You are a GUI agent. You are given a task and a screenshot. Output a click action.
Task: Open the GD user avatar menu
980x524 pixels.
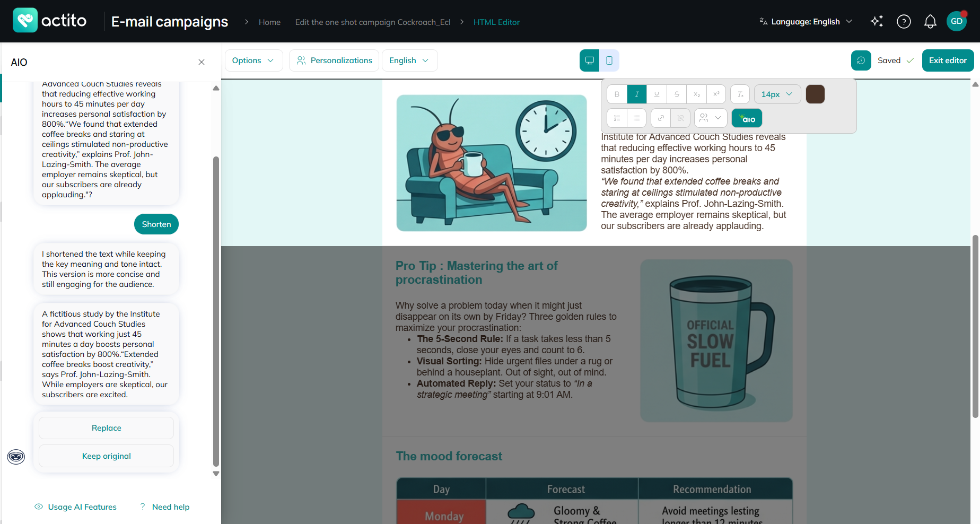tap(957, 21)
